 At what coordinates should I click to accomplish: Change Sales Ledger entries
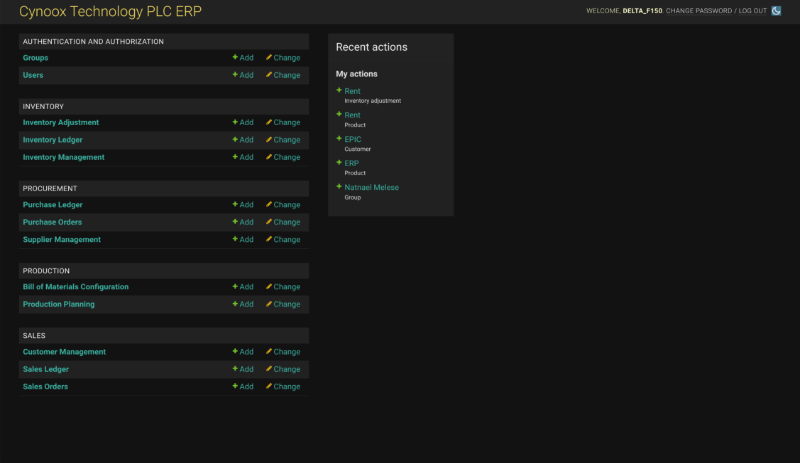(x=283, y=369)
